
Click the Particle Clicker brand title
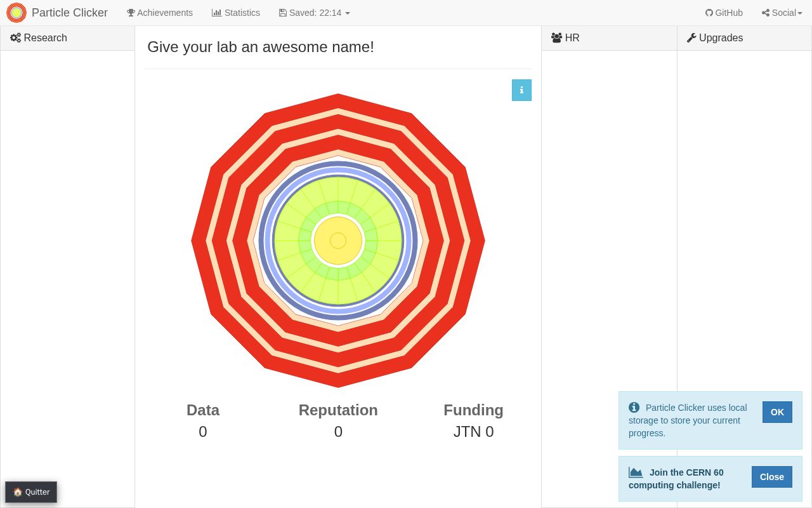coord(70,13)
